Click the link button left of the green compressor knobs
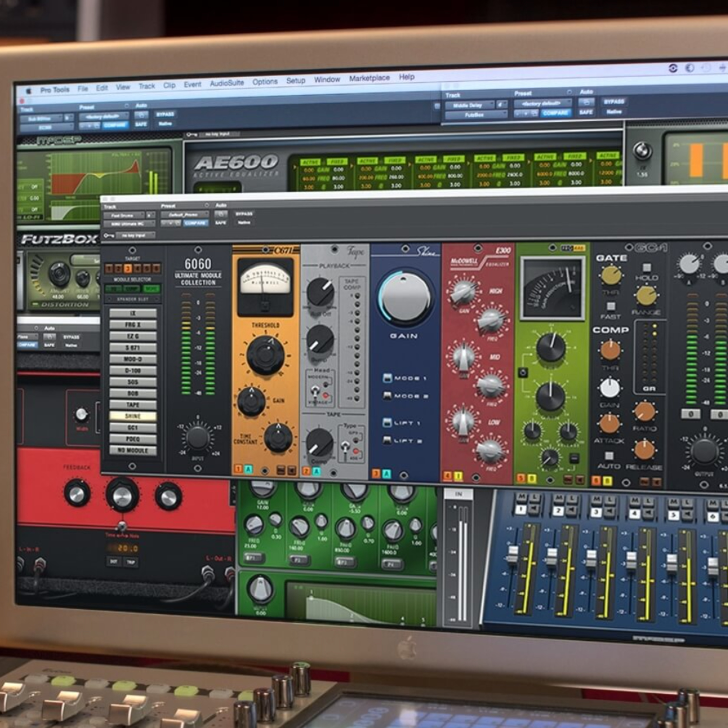Image resolution: width=728 pixels, height=728 pixels. coord(523,373)
